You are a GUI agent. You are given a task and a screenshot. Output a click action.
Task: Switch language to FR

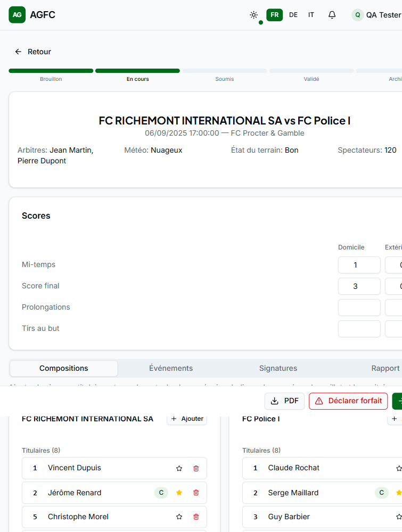275,15
